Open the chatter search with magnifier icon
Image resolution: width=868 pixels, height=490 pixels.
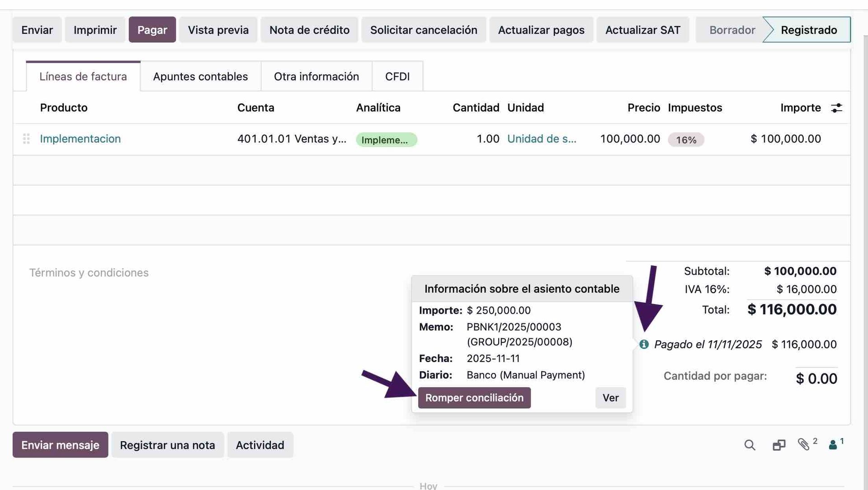click(x=750, y=445)
